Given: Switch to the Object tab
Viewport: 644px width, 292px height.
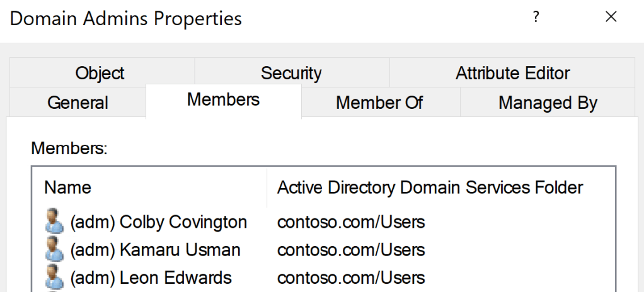Looking at the screenshot, I should tap(100, 73).
